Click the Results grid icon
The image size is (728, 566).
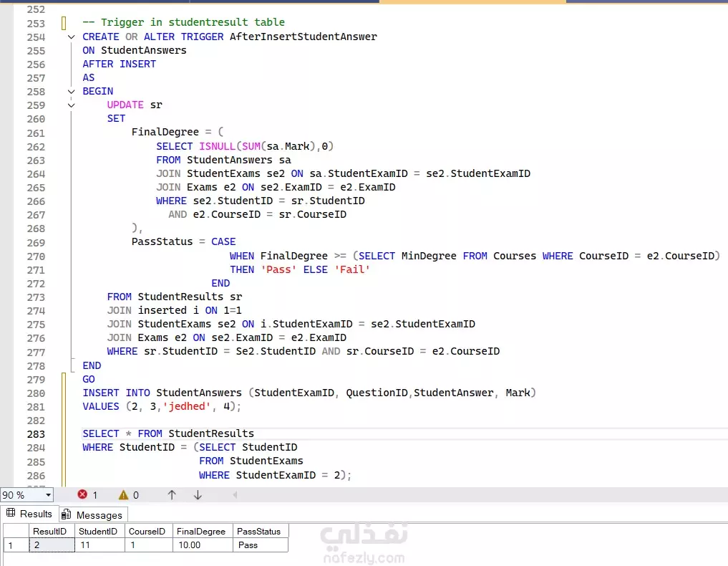[x=11, y=513]
